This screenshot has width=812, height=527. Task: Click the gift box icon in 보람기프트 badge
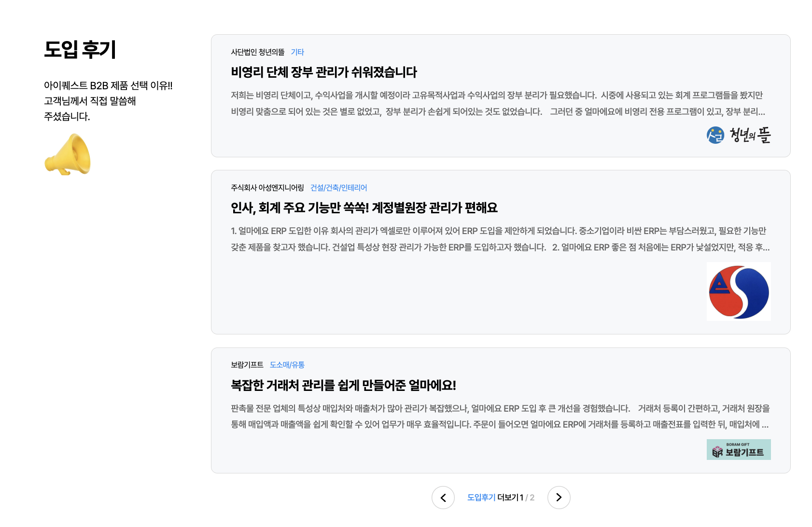coord(717,452)
